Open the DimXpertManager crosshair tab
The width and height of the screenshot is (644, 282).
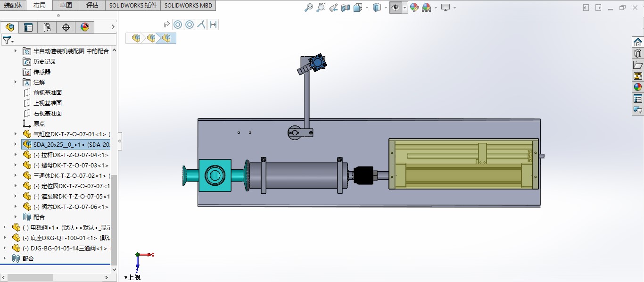click(66, 27)
